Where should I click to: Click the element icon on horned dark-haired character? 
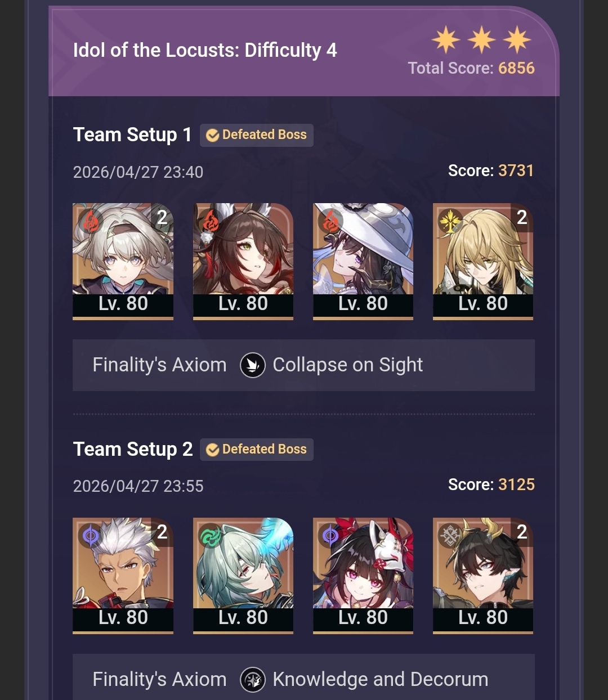pyautogui.click(x=450, y=536)
